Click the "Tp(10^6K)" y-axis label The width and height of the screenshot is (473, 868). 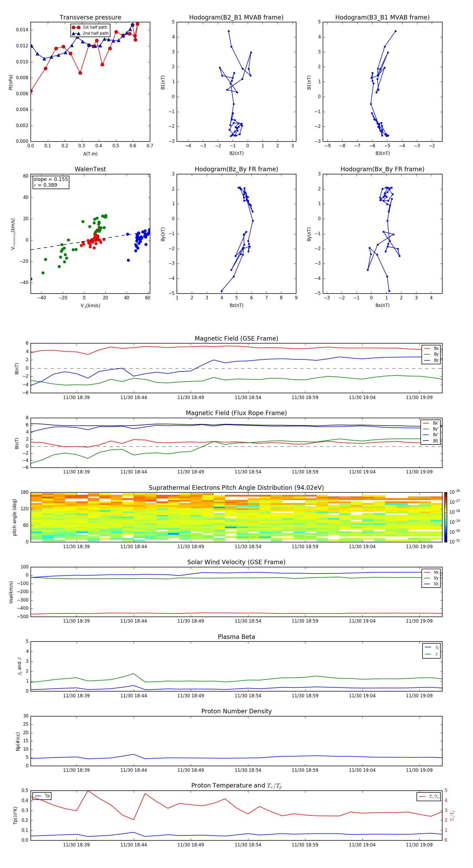coord(15,815)
